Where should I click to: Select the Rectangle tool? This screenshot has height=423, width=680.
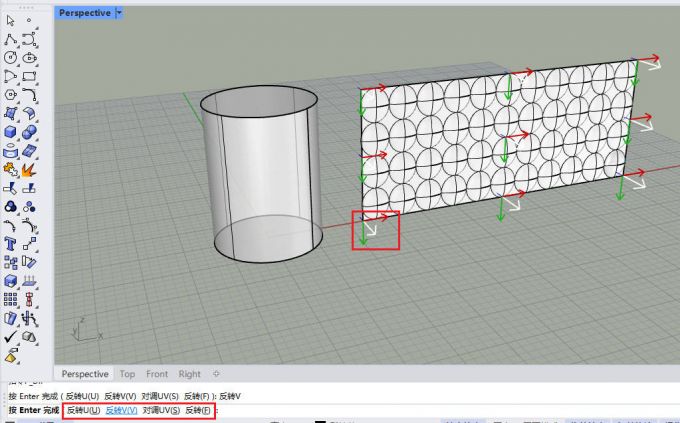pyautogui.click(x=29, y=76)
